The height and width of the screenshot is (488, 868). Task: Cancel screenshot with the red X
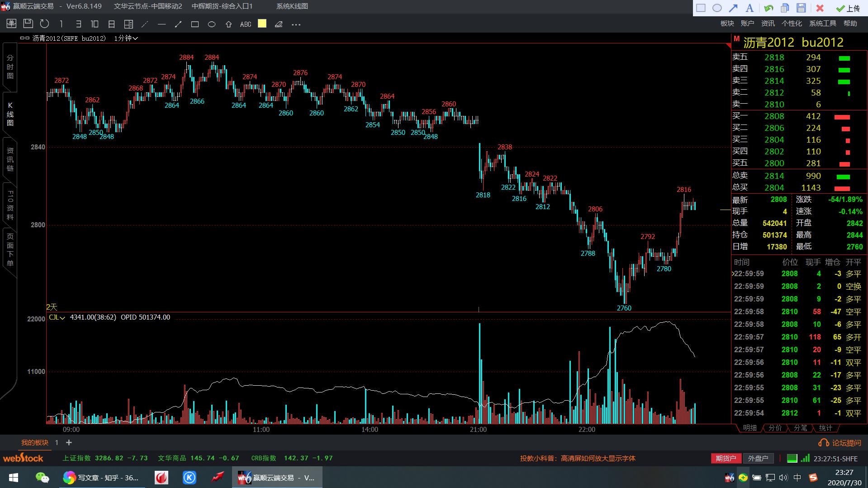pyautogui.click(x=820, y=8)
